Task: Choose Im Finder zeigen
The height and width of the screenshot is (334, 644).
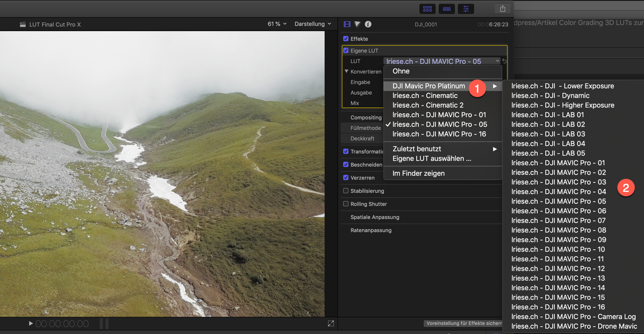Action: click(443, 174)
